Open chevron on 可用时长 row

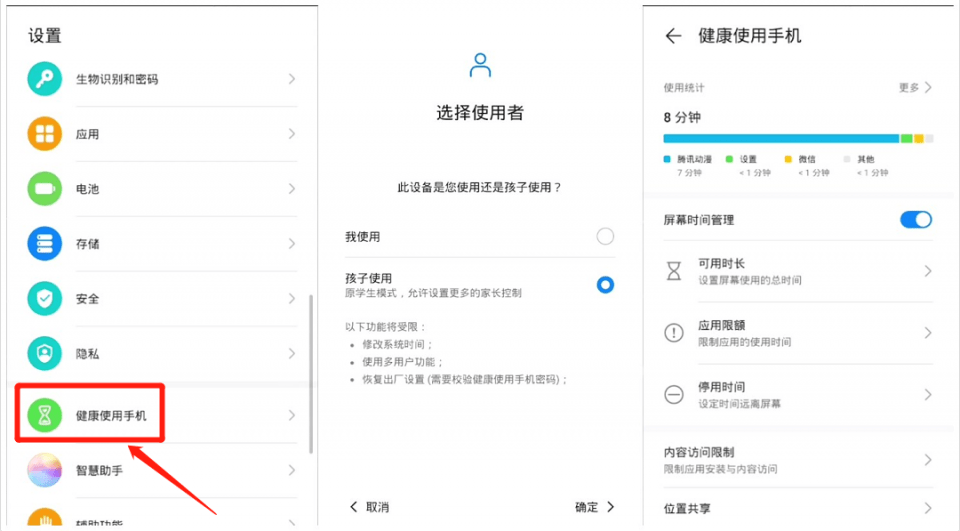(x=928, y=271)
